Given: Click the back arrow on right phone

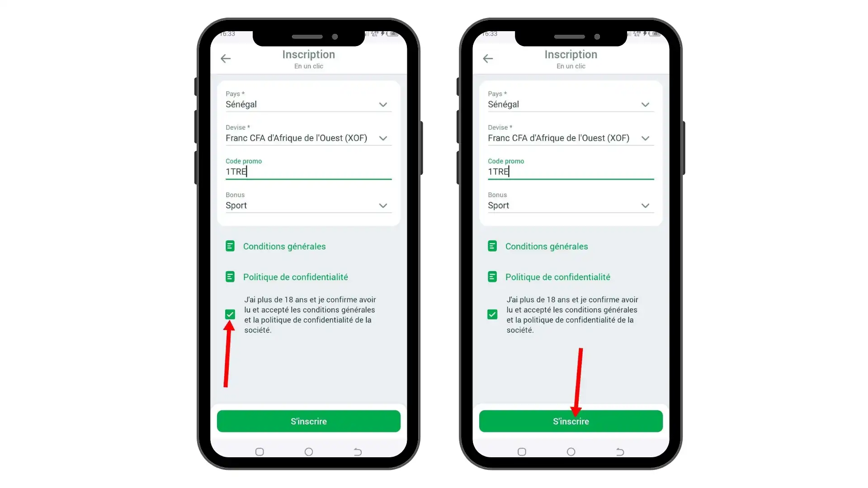Looking at the screenshot, I should pos(488,58).
